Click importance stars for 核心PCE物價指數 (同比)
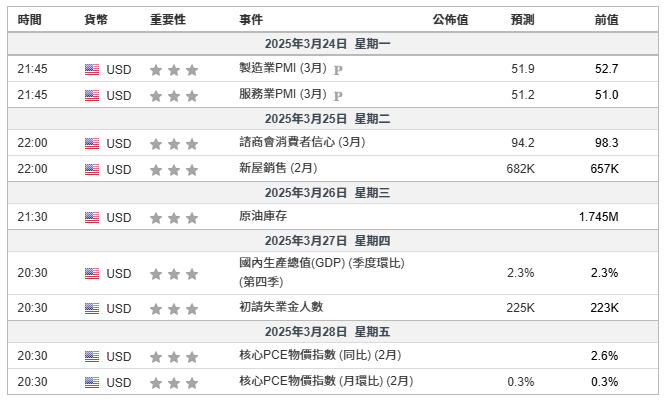The width and height of the screenshot is (664, 403). [174, 356]
